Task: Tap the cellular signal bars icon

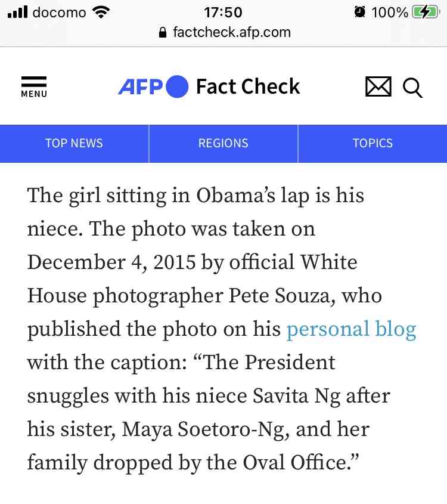Action: click(17, 12)
